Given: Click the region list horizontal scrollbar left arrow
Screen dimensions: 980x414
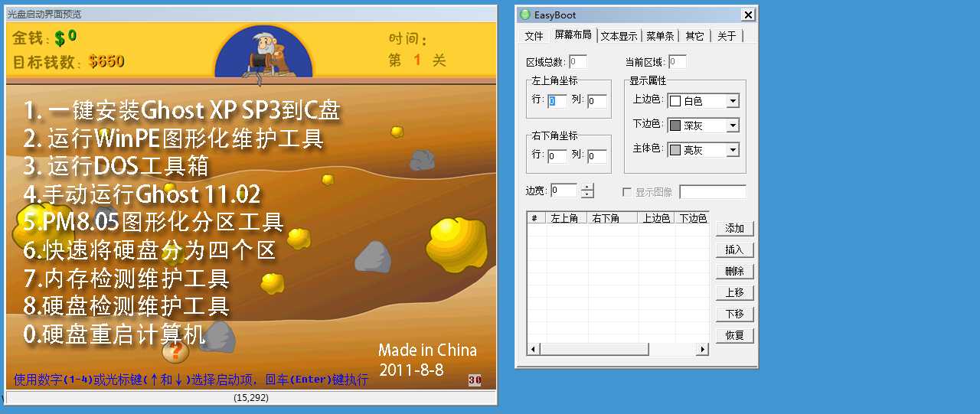Looking at the screenshot, I should point(534,349).
